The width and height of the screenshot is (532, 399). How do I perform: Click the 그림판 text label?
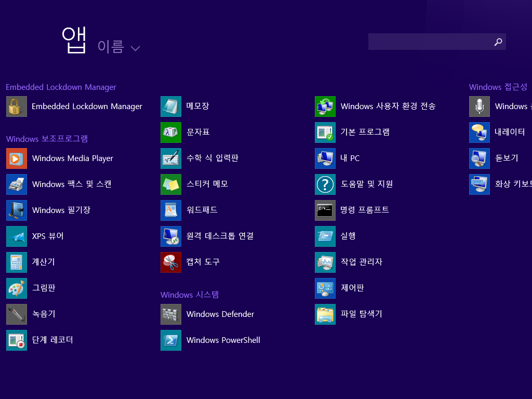coord(44,288)
